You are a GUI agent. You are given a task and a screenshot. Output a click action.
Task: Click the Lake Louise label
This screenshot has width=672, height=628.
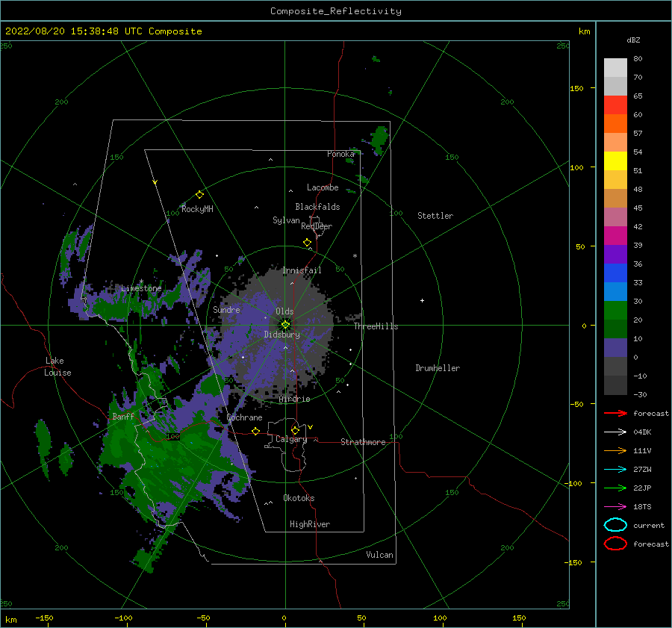(57, 367)
